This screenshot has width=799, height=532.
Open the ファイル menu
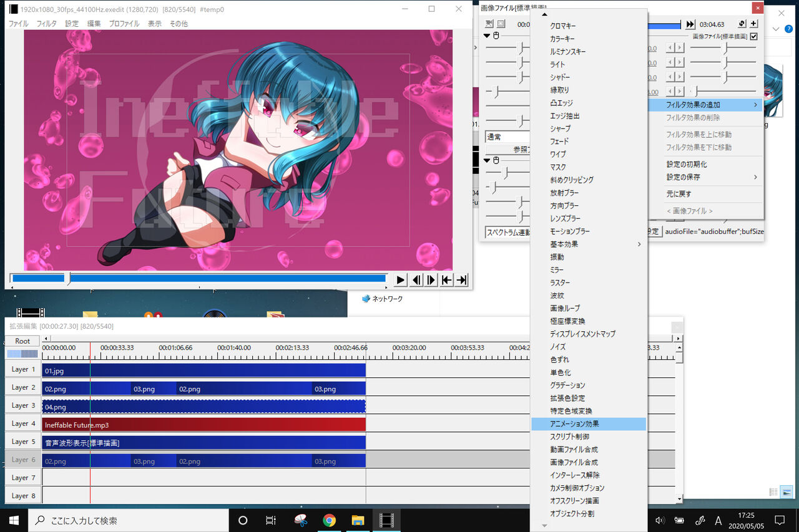click(18, 24)
